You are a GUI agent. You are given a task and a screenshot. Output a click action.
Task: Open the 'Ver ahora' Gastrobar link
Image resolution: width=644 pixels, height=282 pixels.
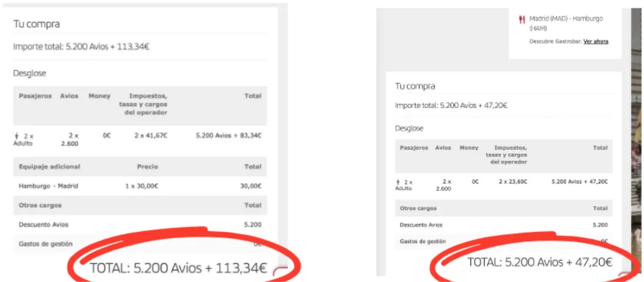(x=596, y=41)
